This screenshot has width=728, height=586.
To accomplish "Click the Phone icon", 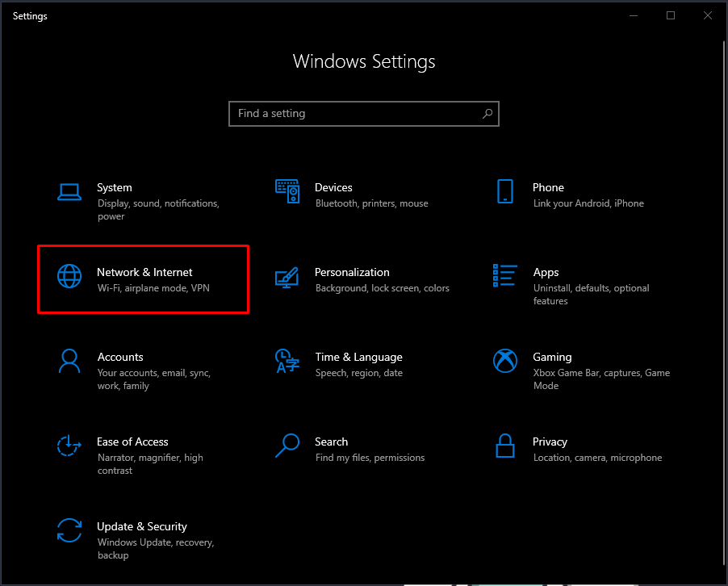I will [x=505, y=191].
